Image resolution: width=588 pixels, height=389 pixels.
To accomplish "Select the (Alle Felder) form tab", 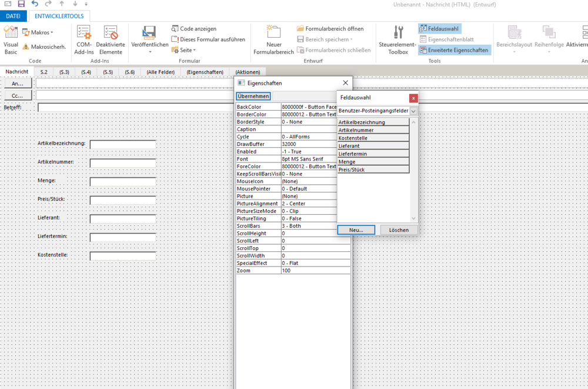I will [x=161, y=72].
